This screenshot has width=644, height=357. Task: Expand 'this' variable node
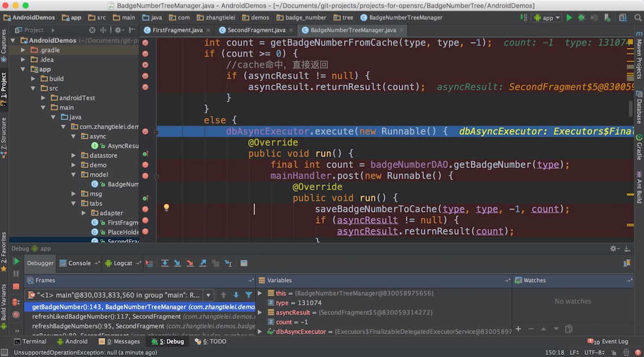click(x=260, y=293)
